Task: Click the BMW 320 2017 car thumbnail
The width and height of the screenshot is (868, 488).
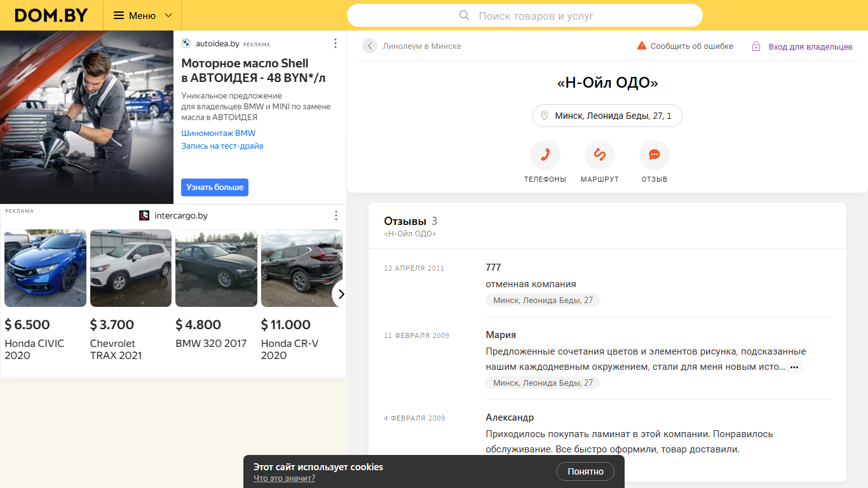Action: coord(216,268)
